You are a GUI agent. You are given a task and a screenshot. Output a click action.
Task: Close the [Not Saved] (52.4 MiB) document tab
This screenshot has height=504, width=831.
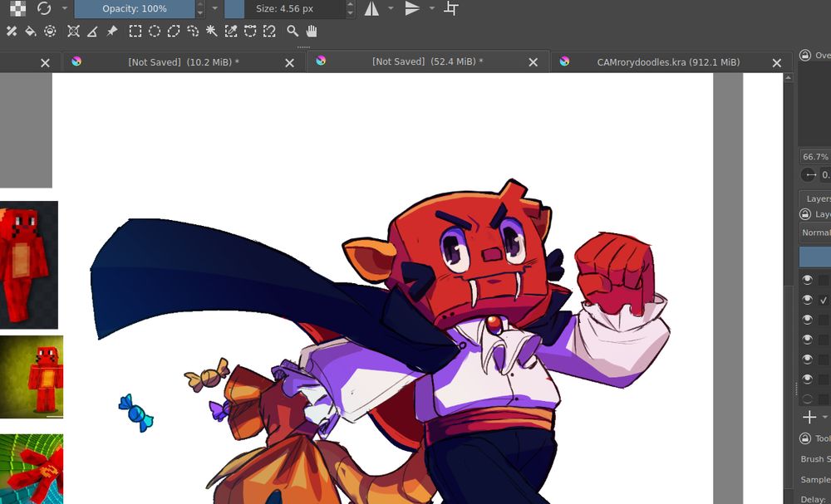pos(534,62)
